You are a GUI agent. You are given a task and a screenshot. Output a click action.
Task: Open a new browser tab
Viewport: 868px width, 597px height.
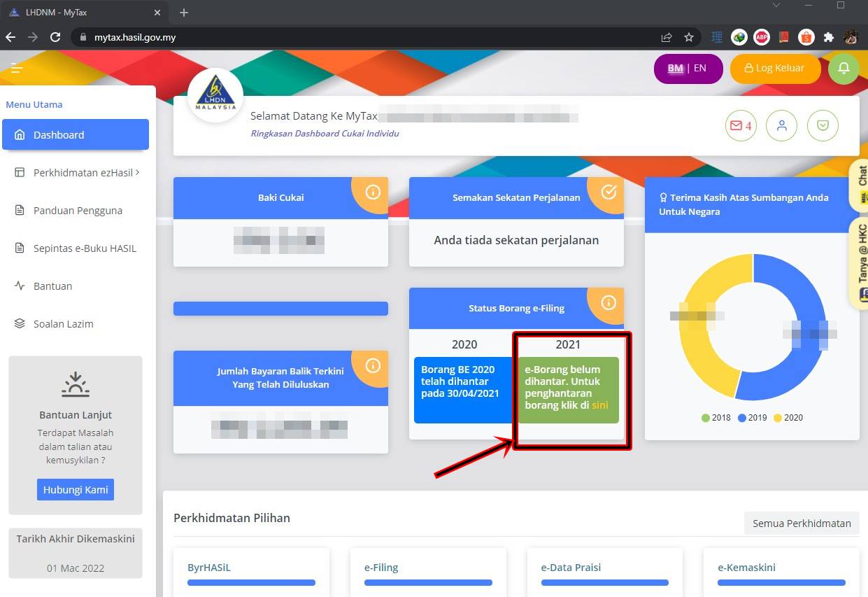[184, 13]
